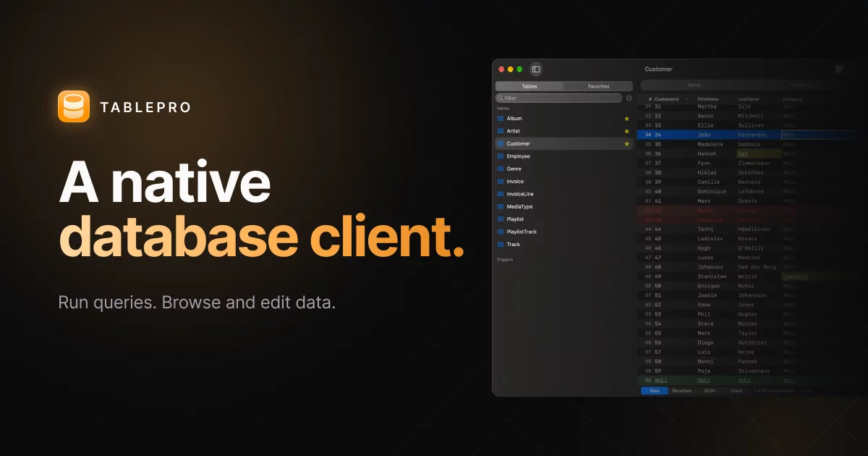Click the O'Reilly last name cell
The width and height of the screenshot is (868, 456).
click(751, 248)
